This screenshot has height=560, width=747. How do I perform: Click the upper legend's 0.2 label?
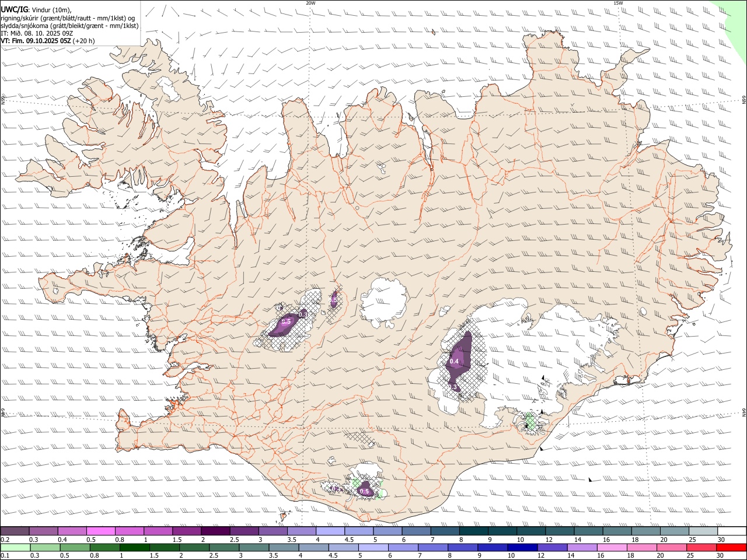point(5,540)
